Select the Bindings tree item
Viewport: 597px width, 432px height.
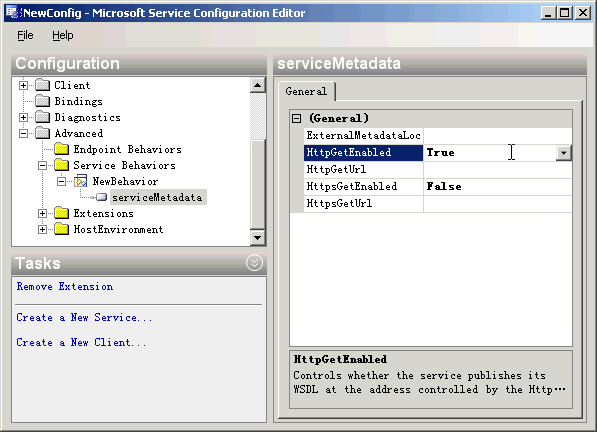(78, 101)
